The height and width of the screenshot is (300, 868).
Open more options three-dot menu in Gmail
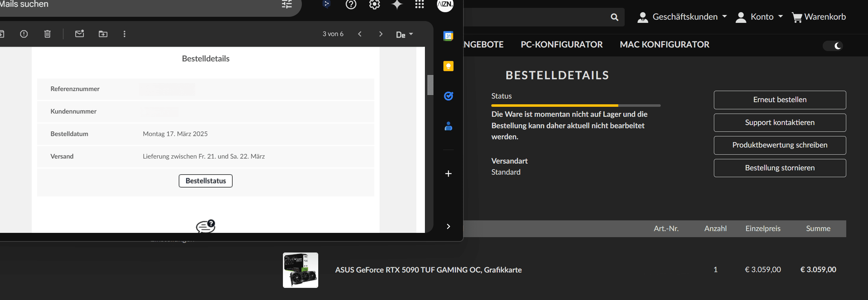[x=125, y=34]
